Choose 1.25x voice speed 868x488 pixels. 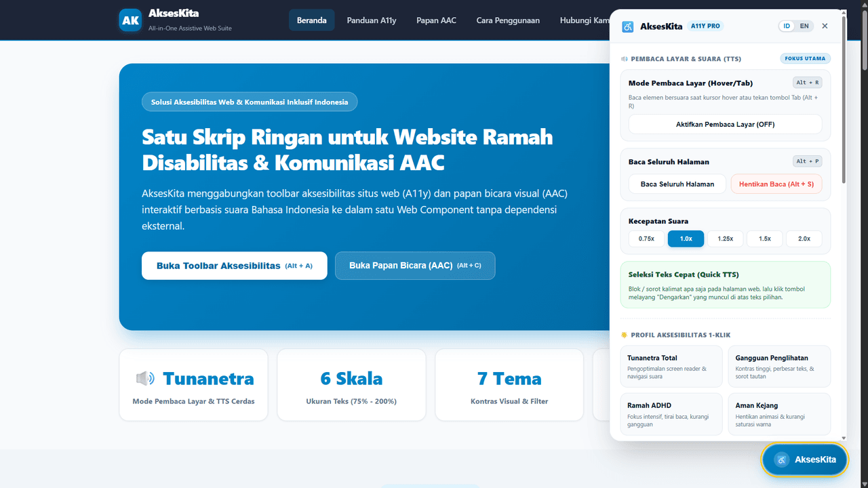click(725, 239)
